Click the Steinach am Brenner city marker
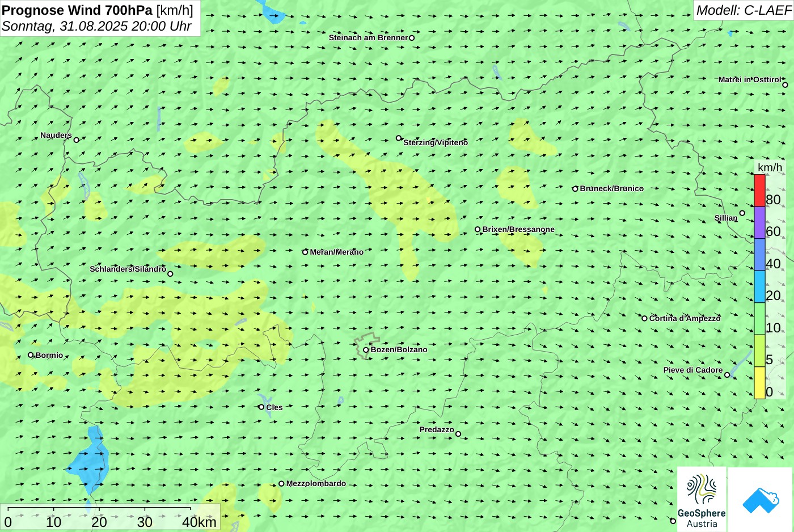794x532 pixels. (412, 38)
